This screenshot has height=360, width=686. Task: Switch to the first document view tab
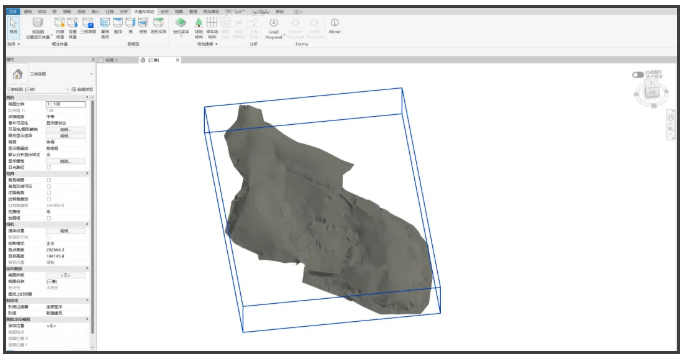tap(113, 60)
